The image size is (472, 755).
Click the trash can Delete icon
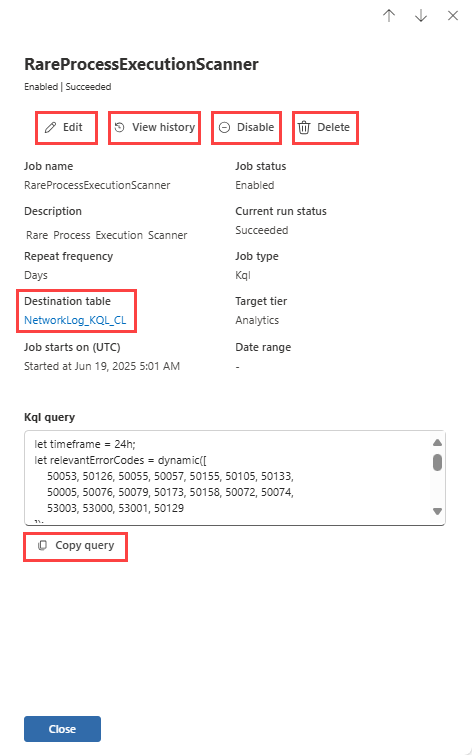304,128
